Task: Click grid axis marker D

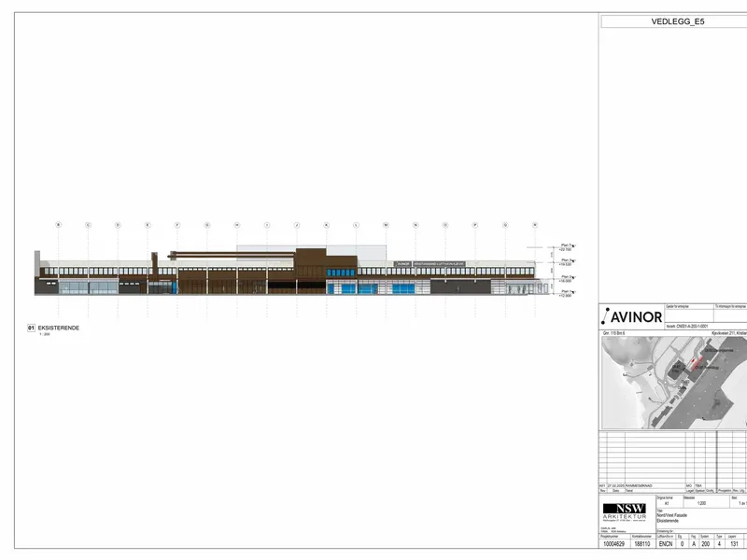Action: 118,225
